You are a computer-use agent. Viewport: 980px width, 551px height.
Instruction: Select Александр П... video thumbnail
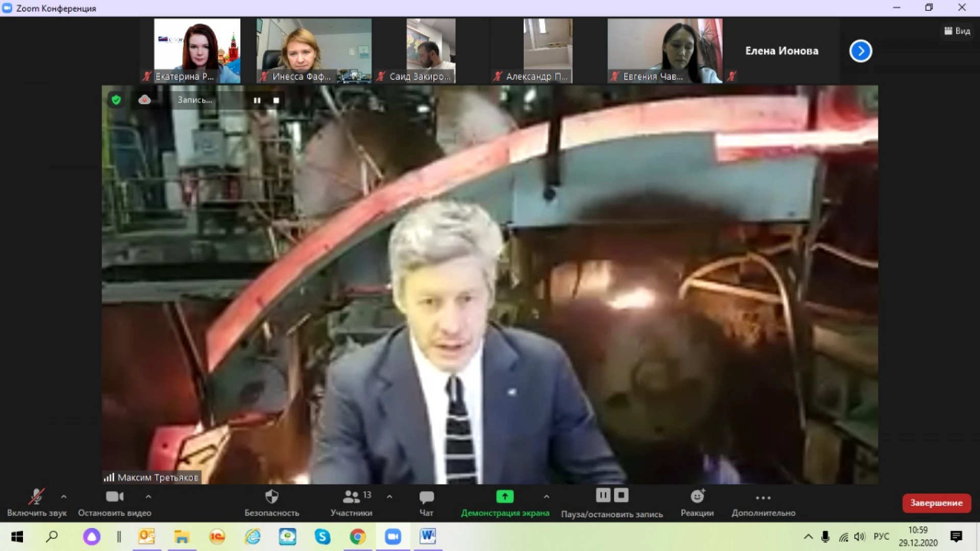click(548, 51)
